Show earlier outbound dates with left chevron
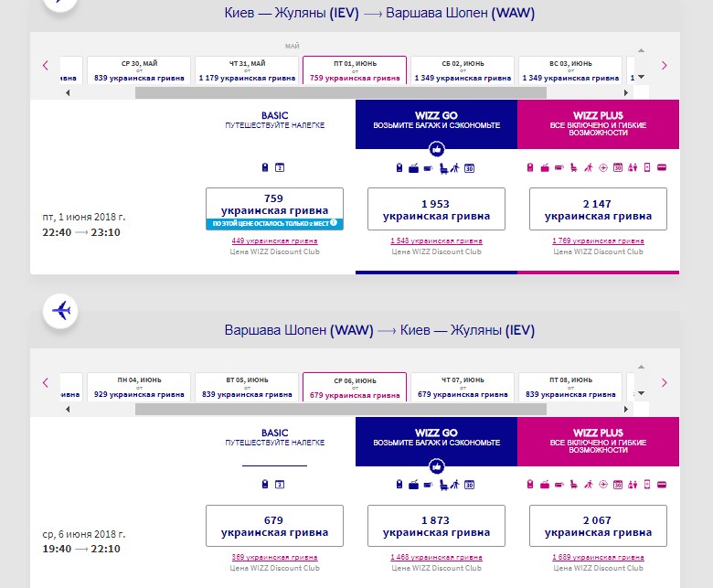Viewport: 713px width, 588px height. coord(46,66)
